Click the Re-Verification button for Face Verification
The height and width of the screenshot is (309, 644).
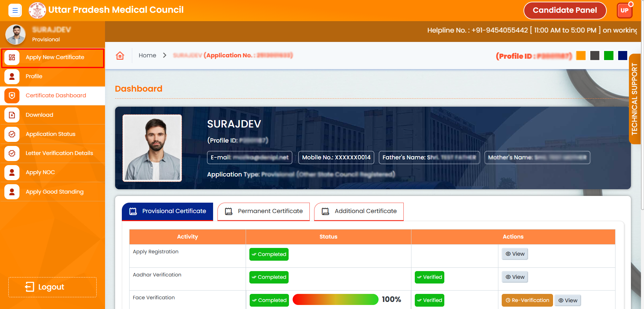coord(527,300)
